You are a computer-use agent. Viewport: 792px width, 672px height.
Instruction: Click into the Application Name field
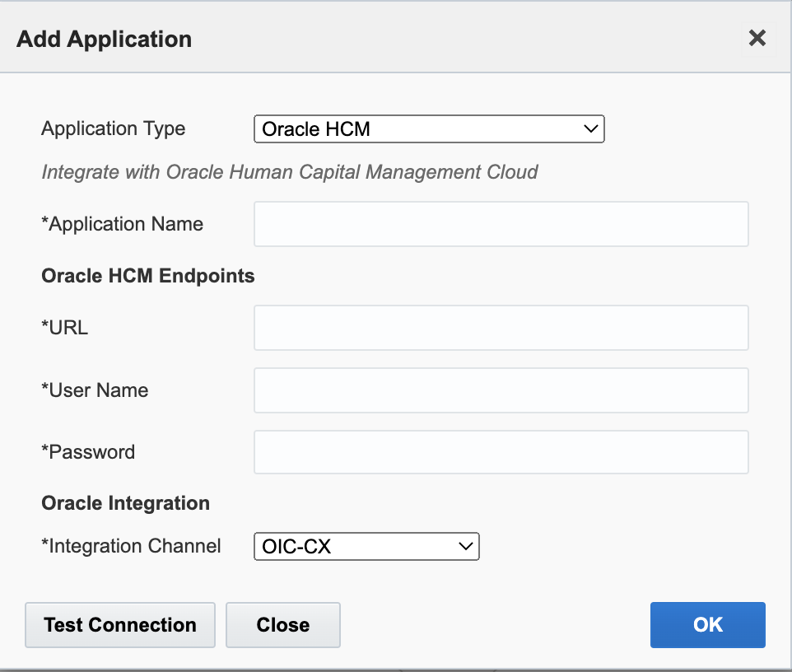pos(501,224)
